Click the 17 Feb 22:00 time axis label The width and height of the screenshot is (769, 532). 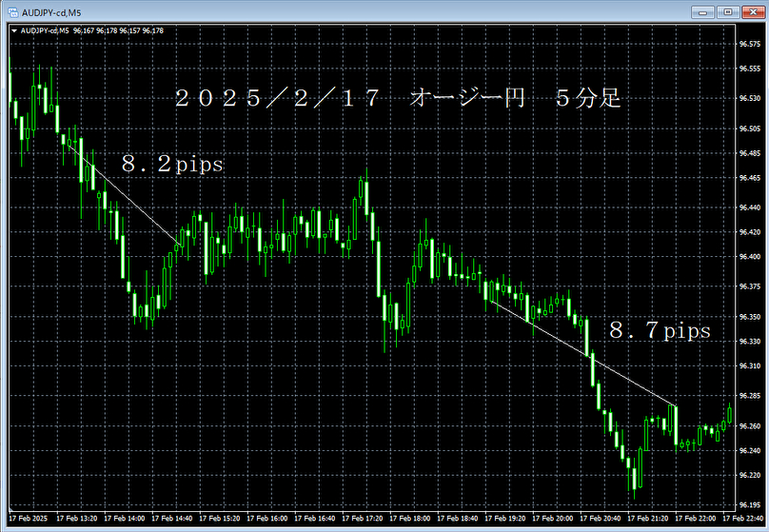point(695,519)
